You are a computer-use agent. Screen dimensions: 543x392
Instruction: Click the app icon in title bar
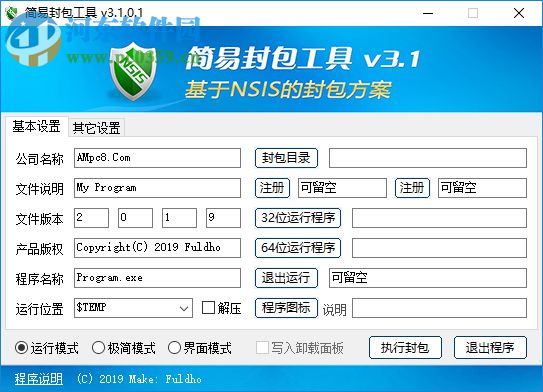point(12,13)
